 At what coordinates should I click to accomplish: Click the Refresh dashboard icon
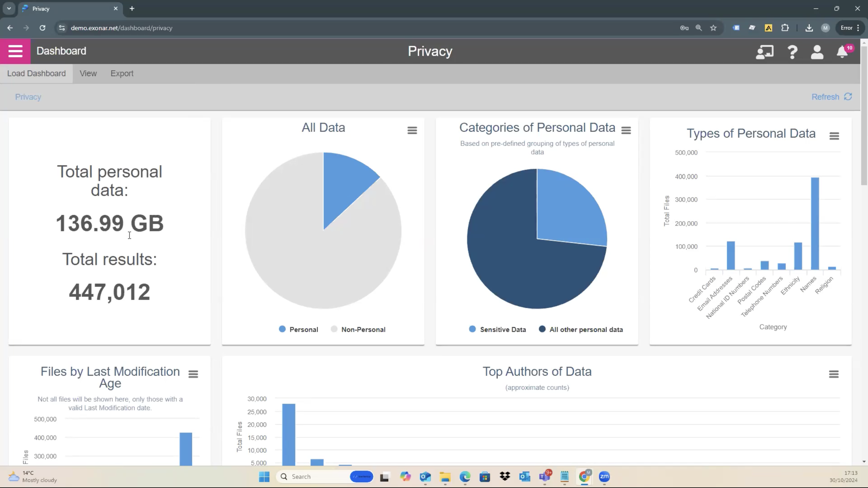coord(848,97)
